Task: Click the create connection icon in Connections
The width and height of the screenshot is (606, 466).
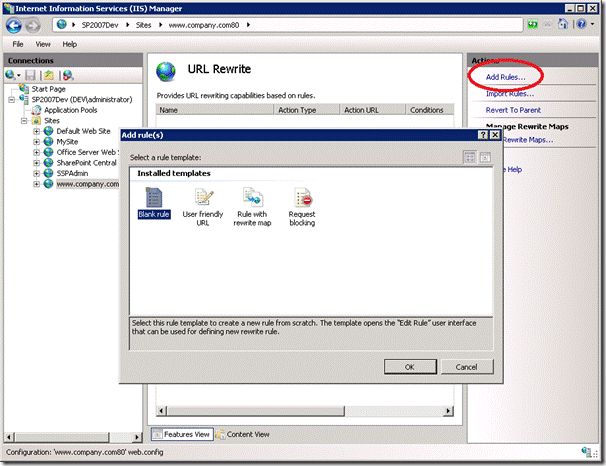Action: pos(10,75)
